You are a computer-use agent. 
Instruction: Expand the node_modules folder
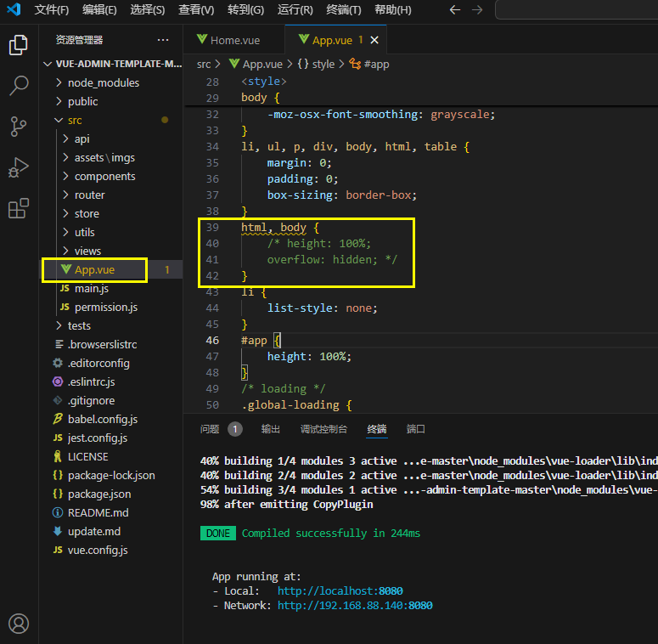pos(103,82)
